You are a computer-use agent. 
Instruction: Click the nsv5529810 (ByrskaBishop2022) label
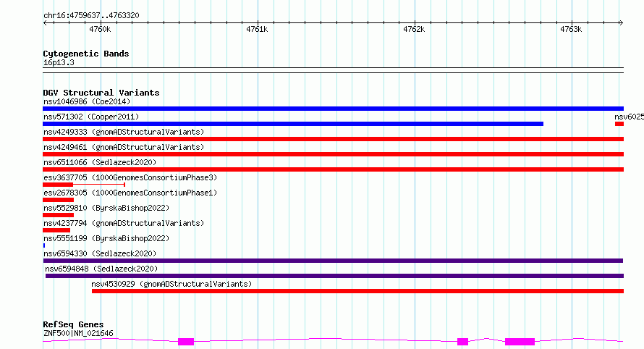coord(106,208)
